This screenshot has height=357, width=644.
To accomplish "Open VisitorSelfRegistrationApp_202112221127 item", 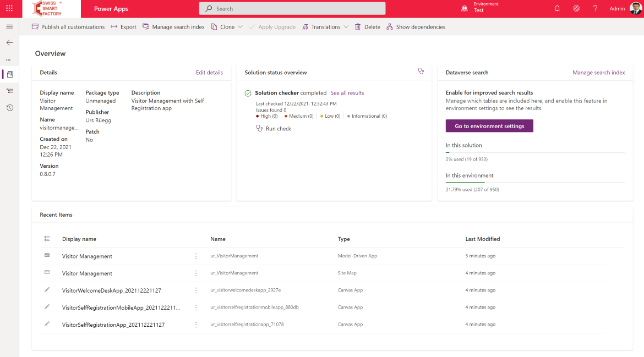I will (x=113, y=325).
